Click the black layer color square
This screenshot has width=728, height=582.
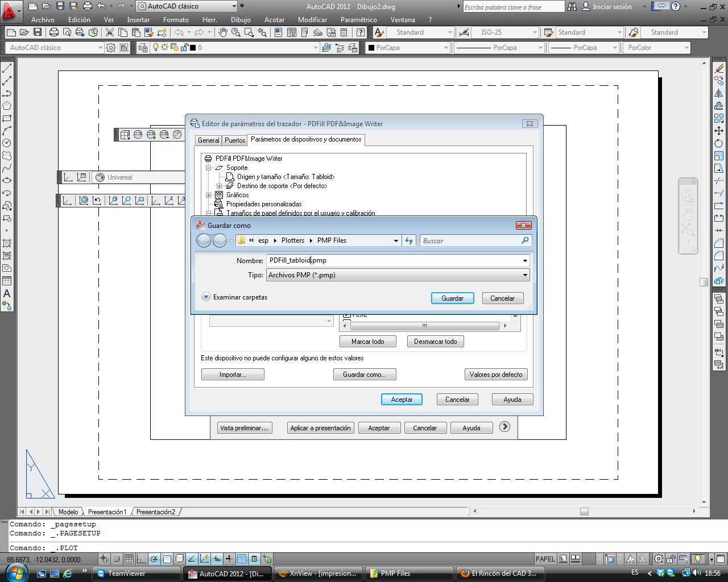[x=193, y=48]
